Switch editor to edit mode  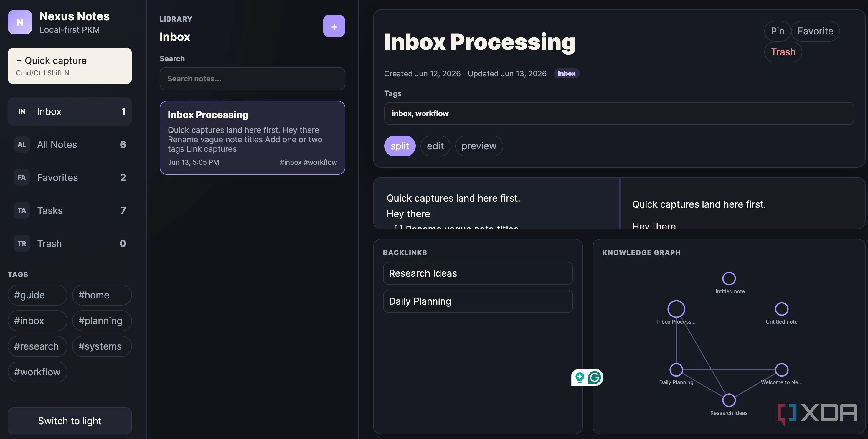tap(435, 146)
